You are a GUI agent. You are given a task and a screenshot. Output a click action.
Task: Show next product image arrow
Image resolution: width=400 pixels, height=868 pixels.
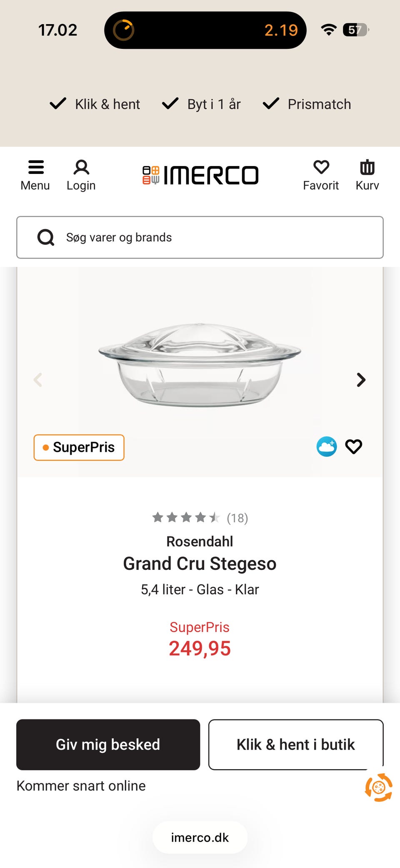click(361, 380)
